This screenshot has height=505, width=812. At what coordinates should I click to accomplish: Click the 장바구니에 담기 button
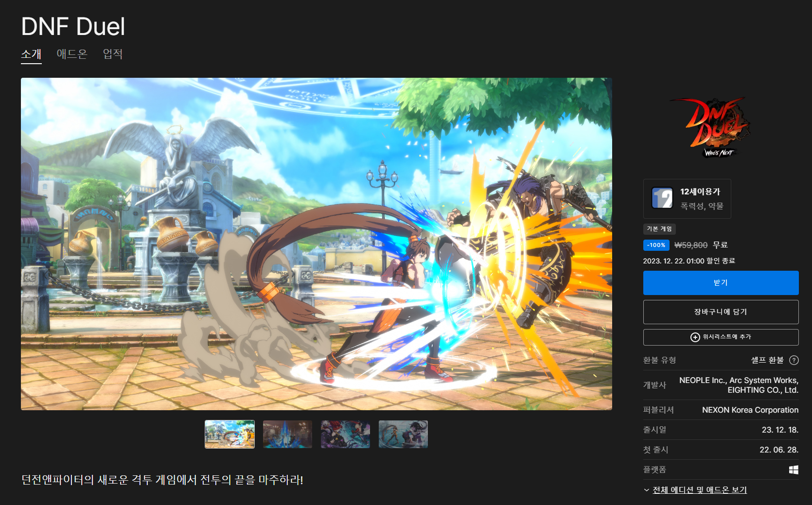tap(721, 312)
